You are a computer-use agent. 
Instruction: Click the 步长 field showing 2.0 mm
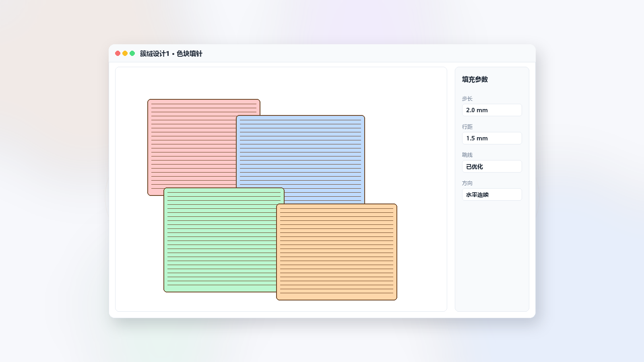pyautogui.click(x=492, y=110)
